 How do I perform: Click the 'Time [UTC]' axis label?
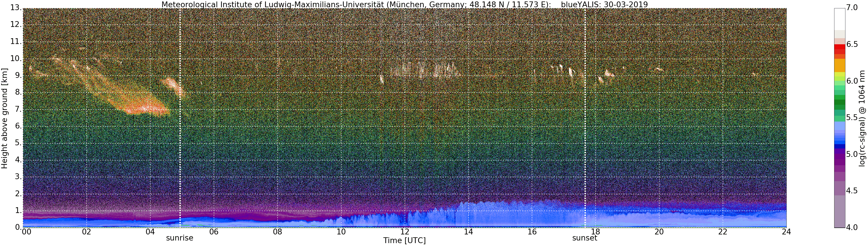(404, 241)
